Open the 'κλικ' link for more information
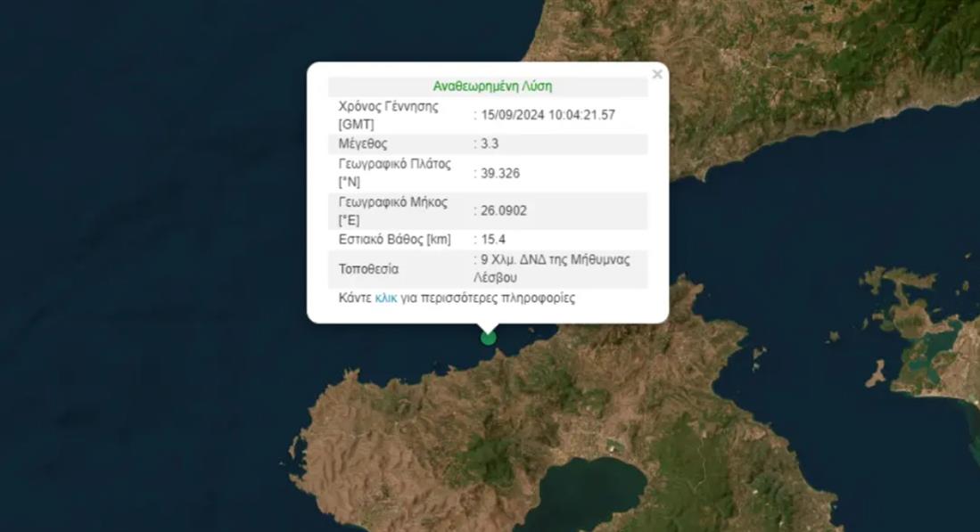 (386, 298)
